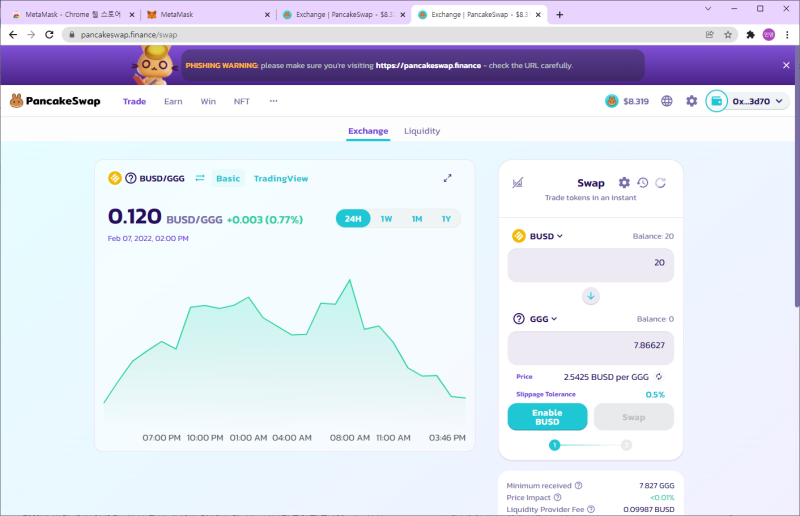This screenshot has height=516, width=800.
Task: Open the language globe selector
Action: pyautogui.click(x=666, y=101)
